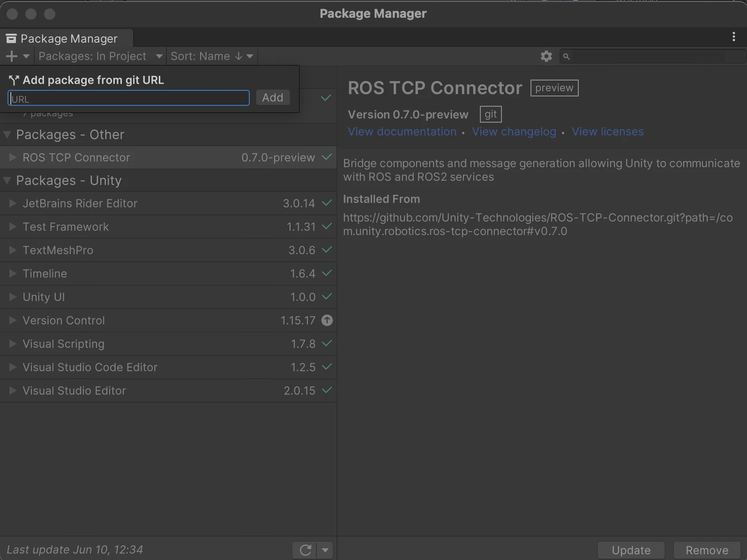The width and height of the screenshot is (747, 560).
Task: Open the window's three-dot options menu
Action: 734,37
